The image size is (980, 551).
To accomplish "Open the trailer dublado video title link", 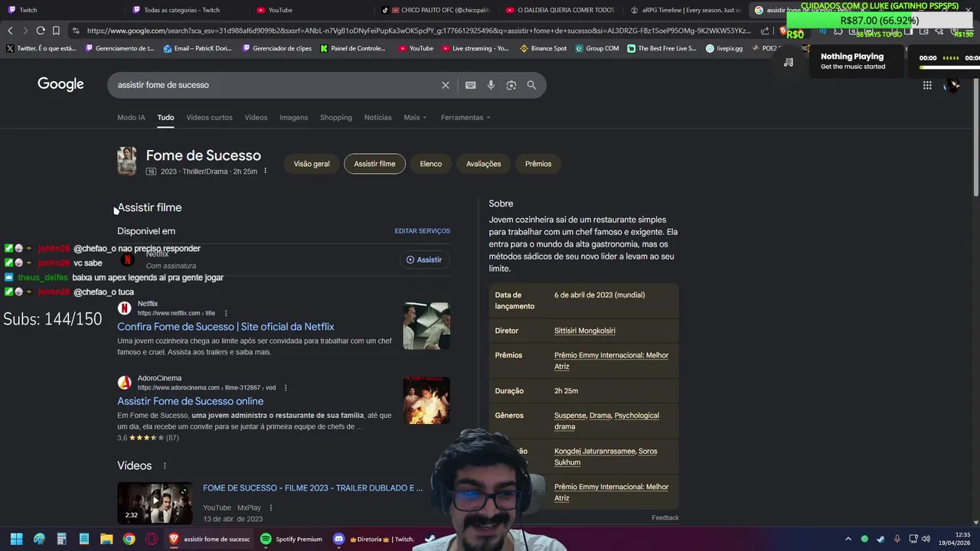I will 312,488.
